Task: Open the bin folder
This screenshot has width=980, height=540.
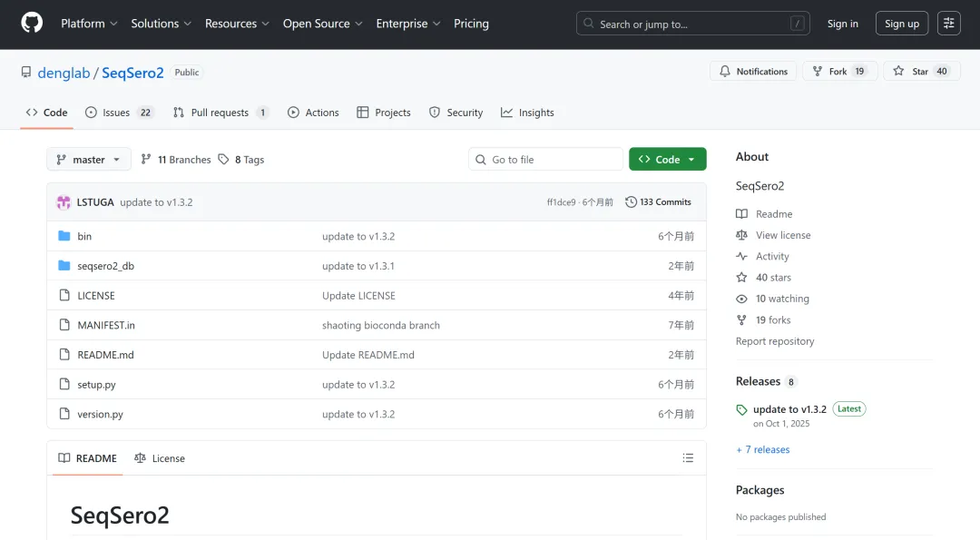Action: (x=84, y=236)
